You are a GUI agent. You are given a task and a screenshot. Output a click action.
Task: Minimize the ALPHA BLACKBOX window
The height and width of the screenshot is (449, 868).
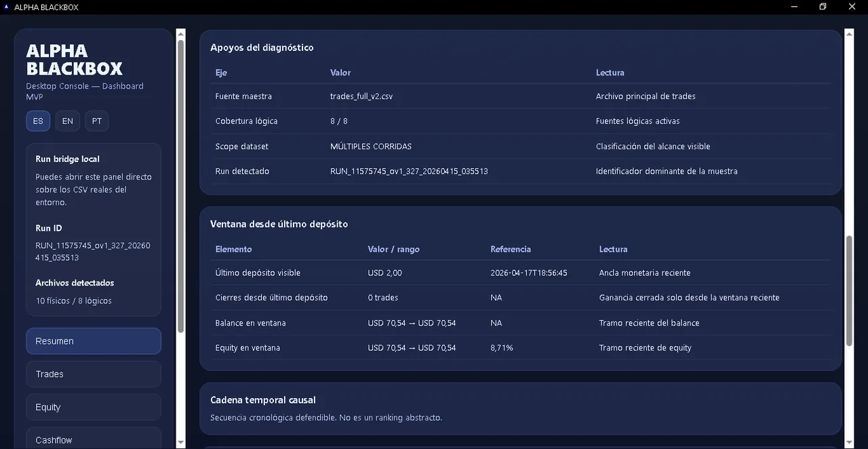[794, 7]
